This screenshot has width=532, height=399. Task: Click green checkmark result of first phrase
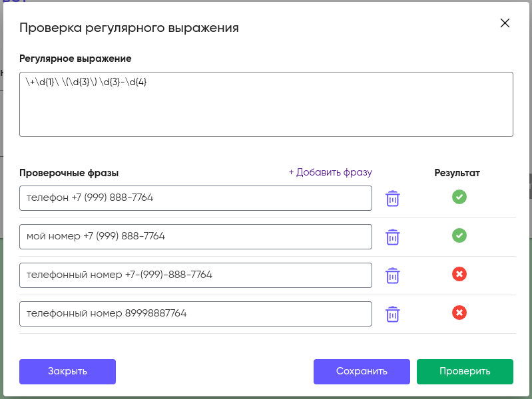tap(459, 197)
